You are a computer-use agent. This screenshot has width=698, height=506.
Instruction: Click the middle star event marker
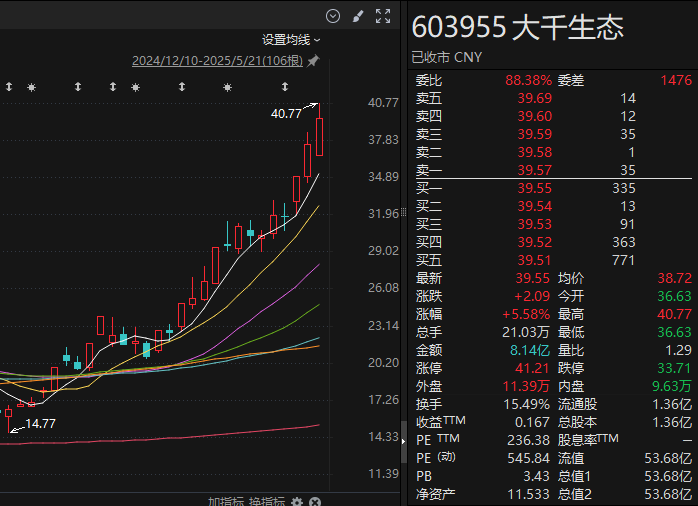tap(135, 87)
